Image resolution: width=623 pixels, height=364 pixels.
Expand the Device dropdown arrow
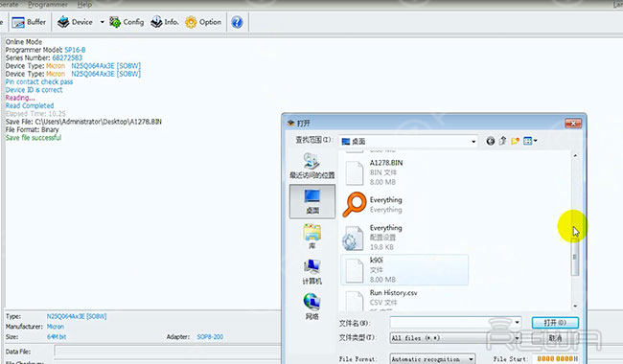coord(102,22)
